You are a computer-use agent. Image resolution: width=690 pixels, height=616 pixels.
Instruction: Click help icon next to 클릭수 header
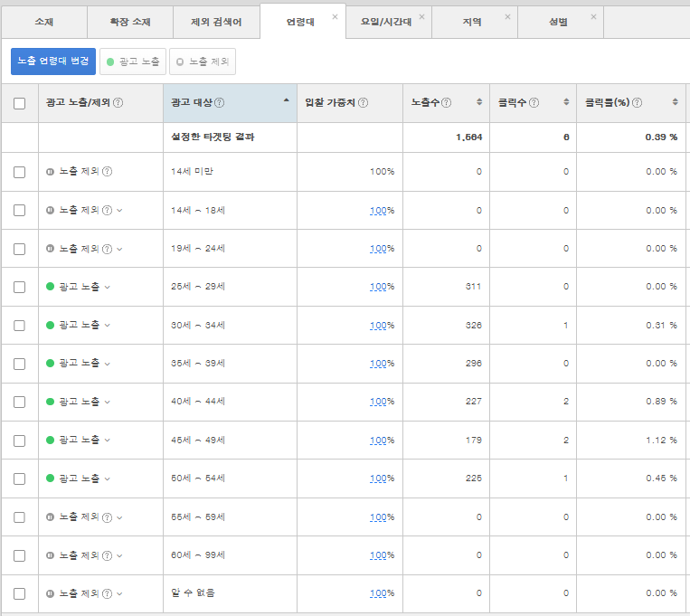[534, 102]
